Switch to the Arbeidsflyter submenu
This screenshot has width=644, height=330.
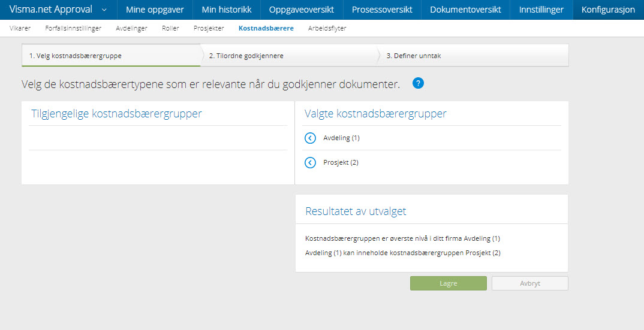[x=327, y=28]
